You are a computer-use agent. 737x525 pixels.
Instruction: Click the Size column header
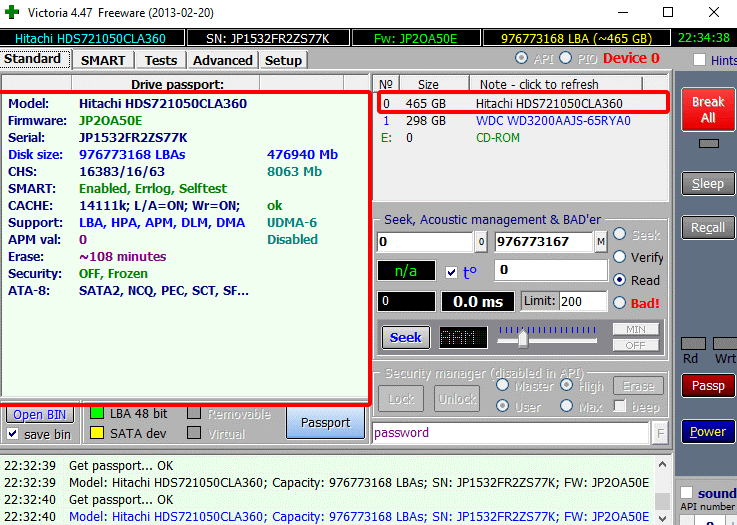click(434, 85)
